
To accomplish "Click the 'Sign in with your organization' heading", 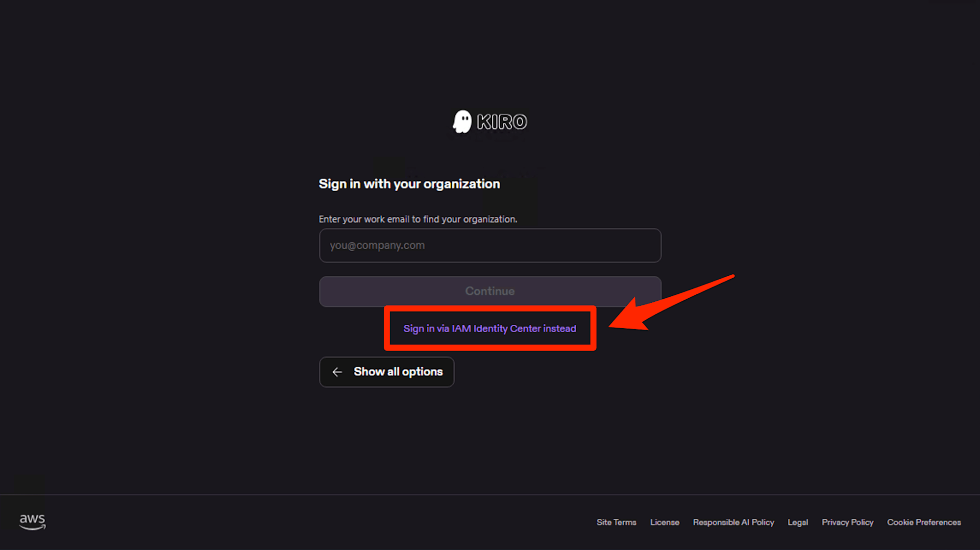I will (x=409, y=184).
